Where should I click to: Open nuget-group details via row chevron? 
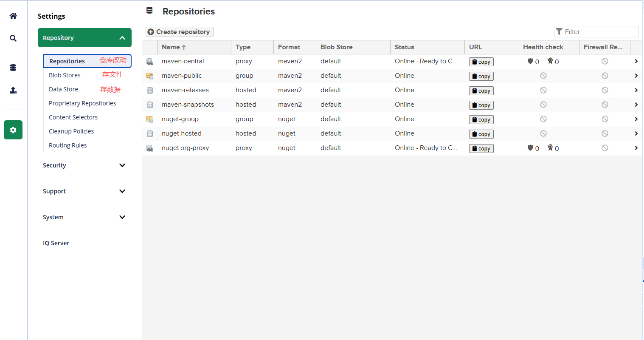point(636,119)
